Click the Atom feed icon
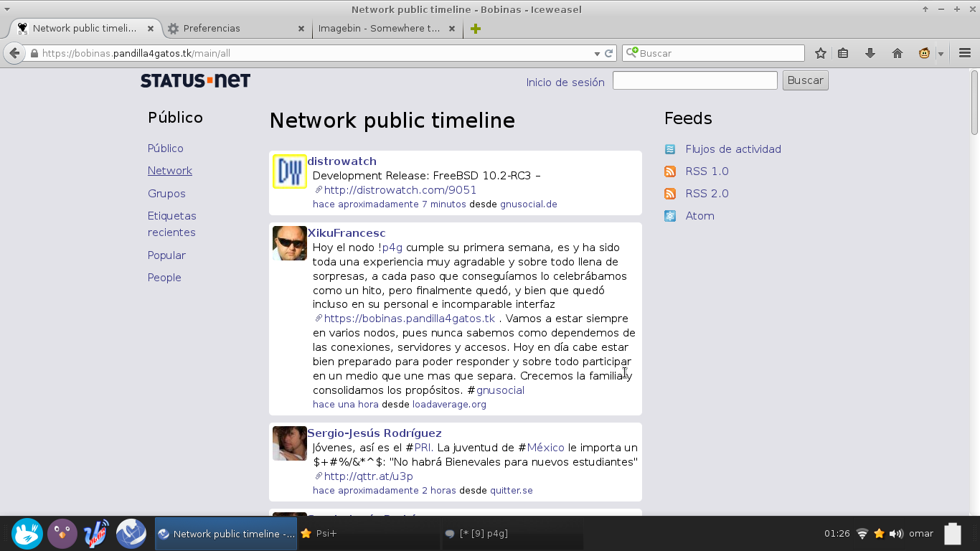 670,216
